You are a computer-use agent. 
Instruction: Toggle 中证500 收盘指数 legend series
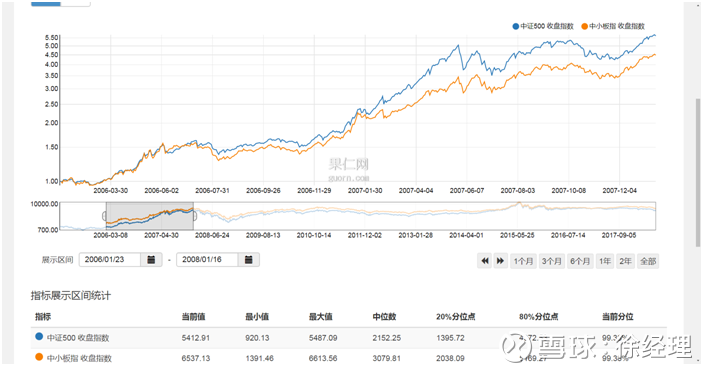click(543, 26)
